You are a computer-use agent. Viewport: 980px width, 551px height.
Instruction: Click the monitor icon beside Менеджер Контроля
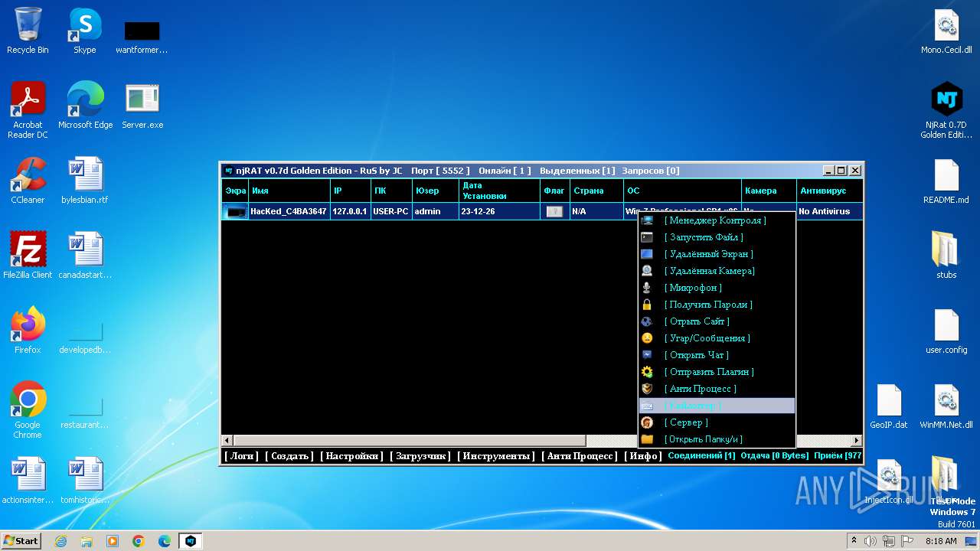[x=647, y=220]
